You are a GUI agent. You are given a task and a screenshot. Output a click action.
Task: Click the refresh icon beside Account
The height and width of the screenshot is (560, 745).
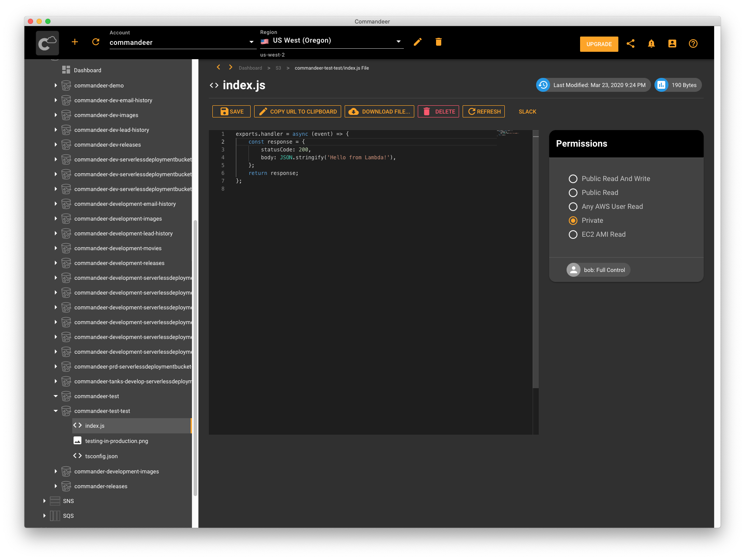96,42
